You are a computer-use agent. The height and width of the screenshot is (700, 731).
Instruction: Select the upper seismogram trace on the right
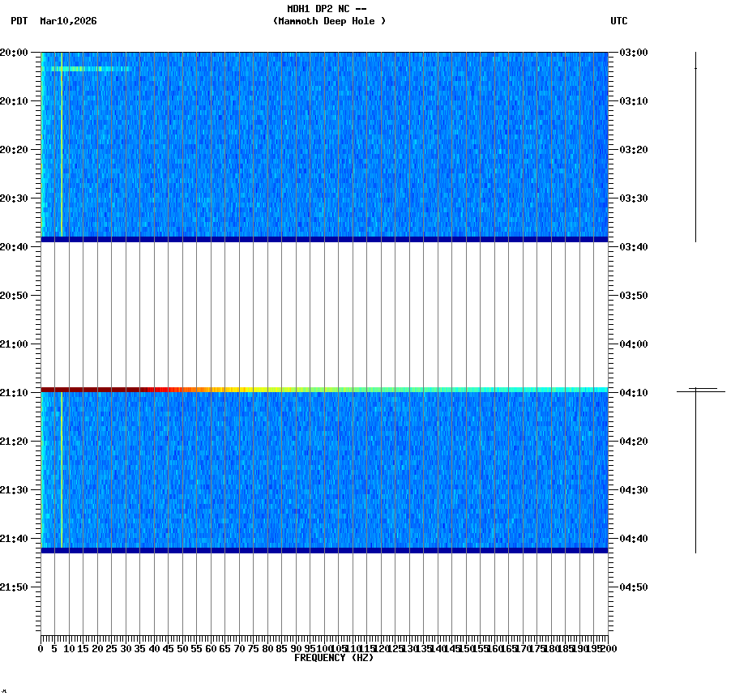click(695, 146)
